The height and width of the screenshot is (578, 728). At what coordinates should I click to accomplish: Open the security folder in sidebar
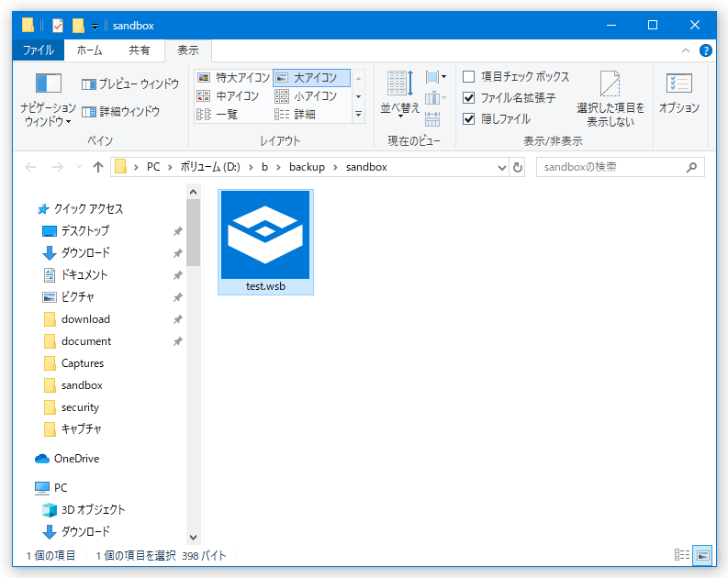tap(72, 407)
